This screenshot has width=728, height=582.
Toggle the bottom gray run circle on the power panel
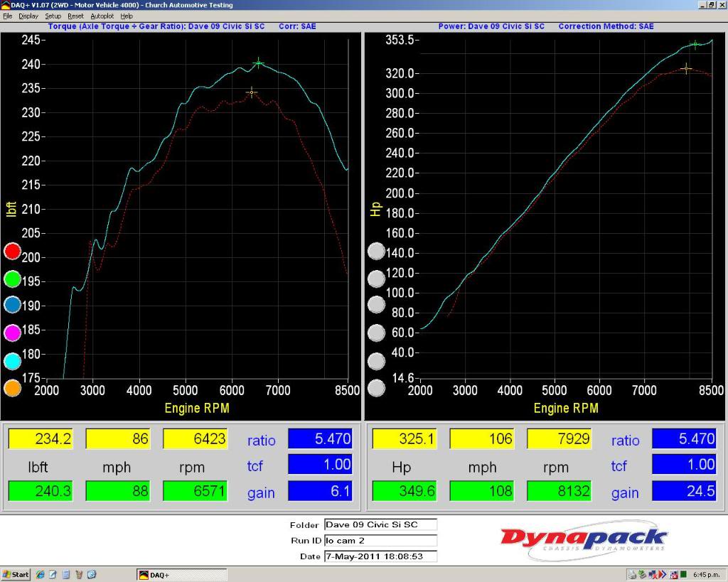pos(377,388)
